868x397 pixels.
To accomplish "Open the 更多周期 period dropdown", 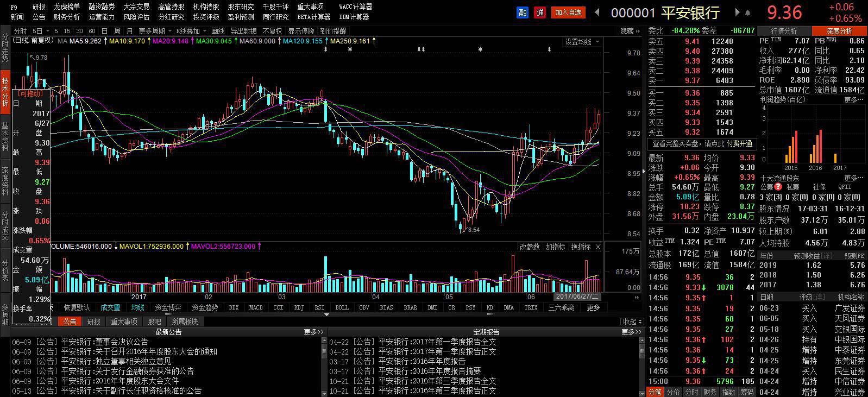I will coord(154,31).
